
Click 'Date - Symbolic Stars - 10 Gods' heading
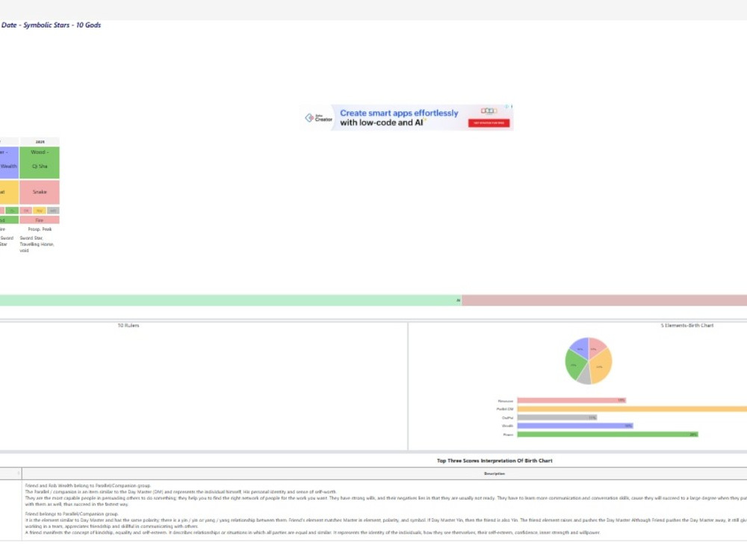[x=51, y=25]
